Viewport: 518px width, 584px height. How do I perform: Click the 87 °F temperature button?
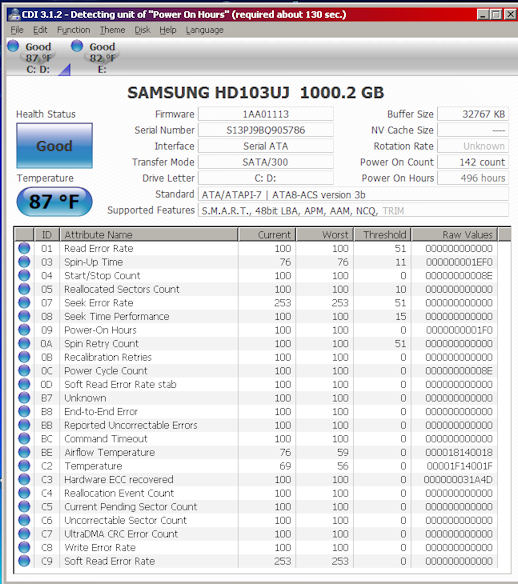point(54,201)
